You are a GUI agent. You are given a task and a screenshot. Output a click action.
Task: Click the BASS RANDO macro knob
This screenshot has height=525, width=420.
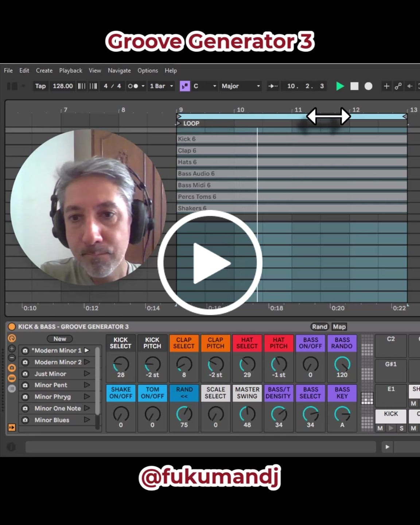point(342,364)
